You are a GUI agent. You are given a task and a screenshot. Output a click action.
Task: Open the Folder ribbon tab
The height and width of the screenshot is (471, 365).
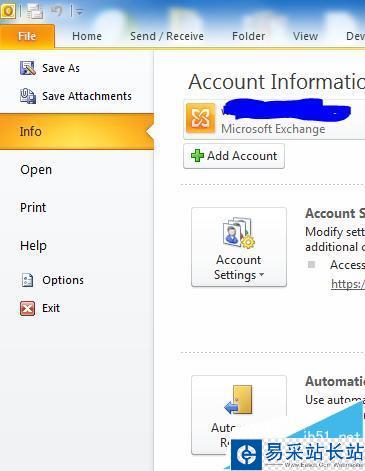249,36
